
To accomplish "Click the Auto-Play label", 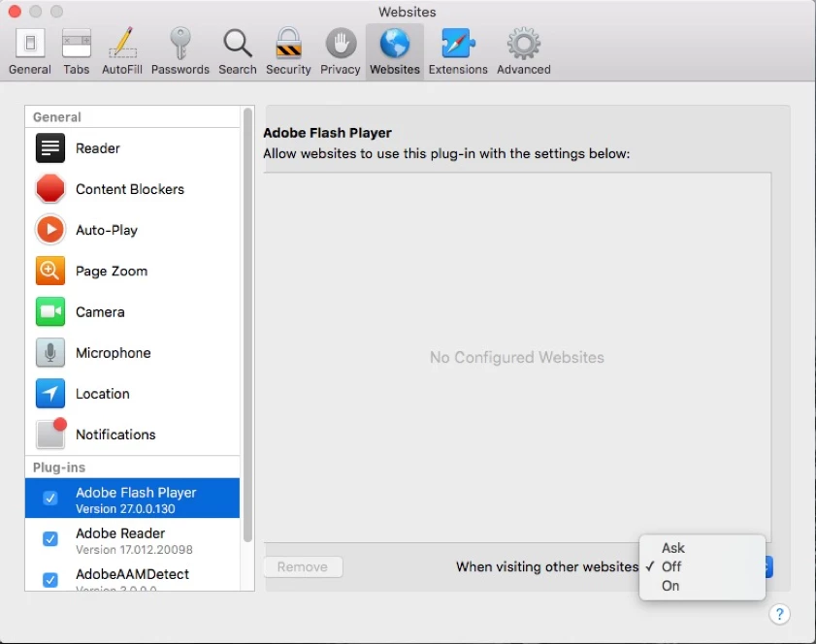I will 107,230.
